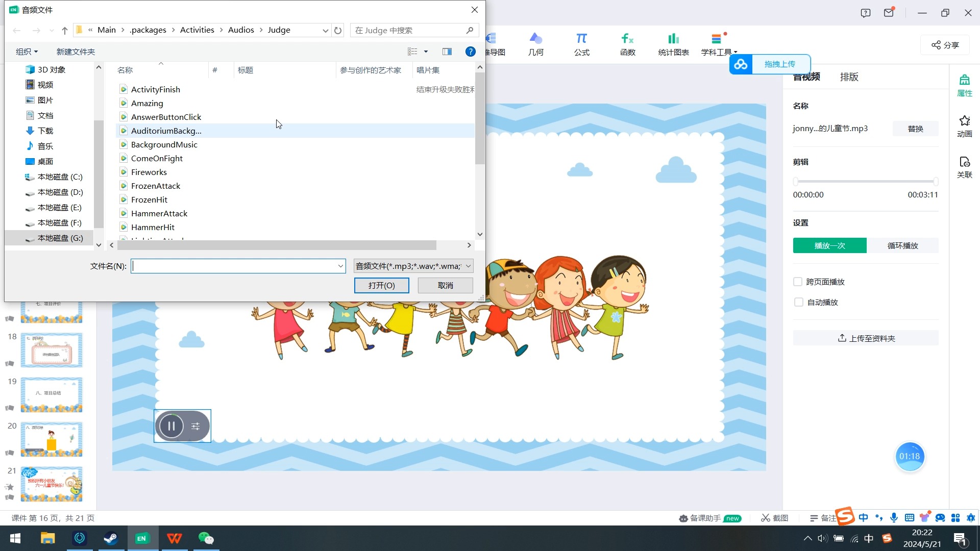Image resolution: width=980 pixels, height=551 pixels.
Task: Select slide 18 thumbnail
Action: (52, 350)
